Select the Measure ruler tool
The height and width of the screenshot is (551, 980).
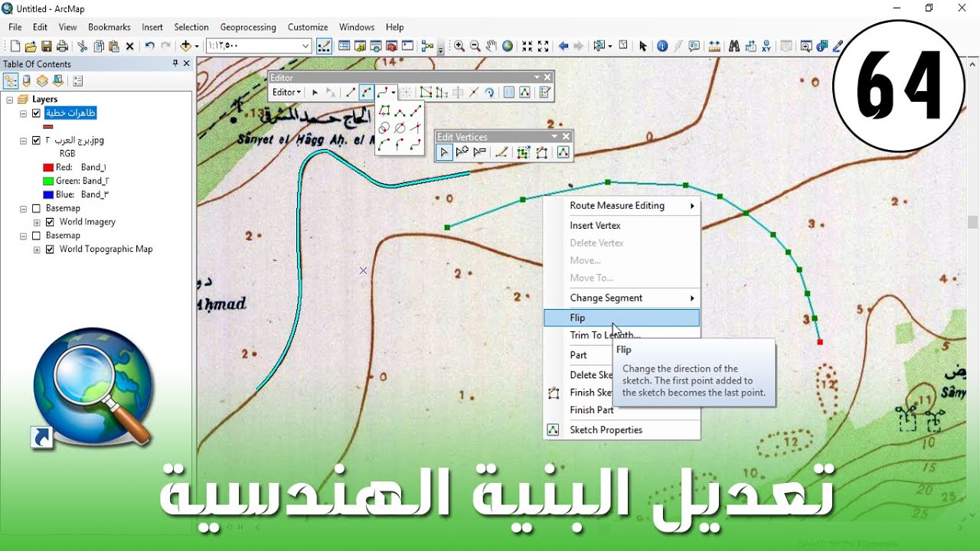click(x=714, y=46)
